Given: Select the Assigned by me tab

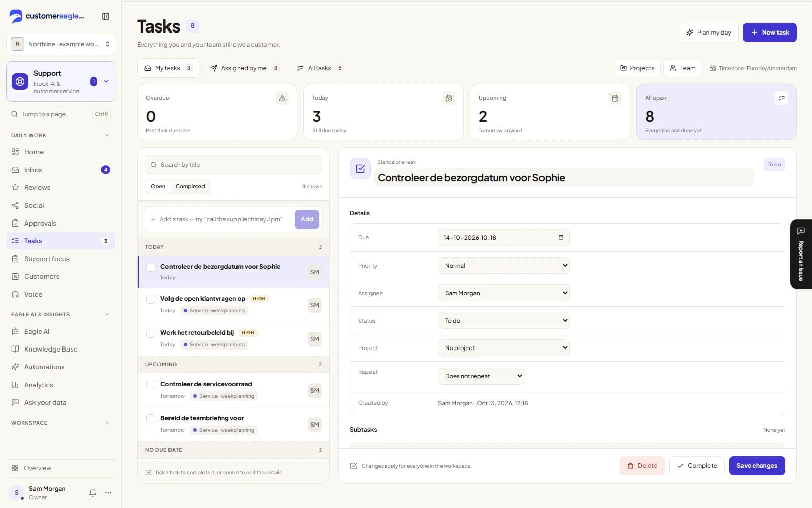Looking at the screenshot, I should 245,68.
